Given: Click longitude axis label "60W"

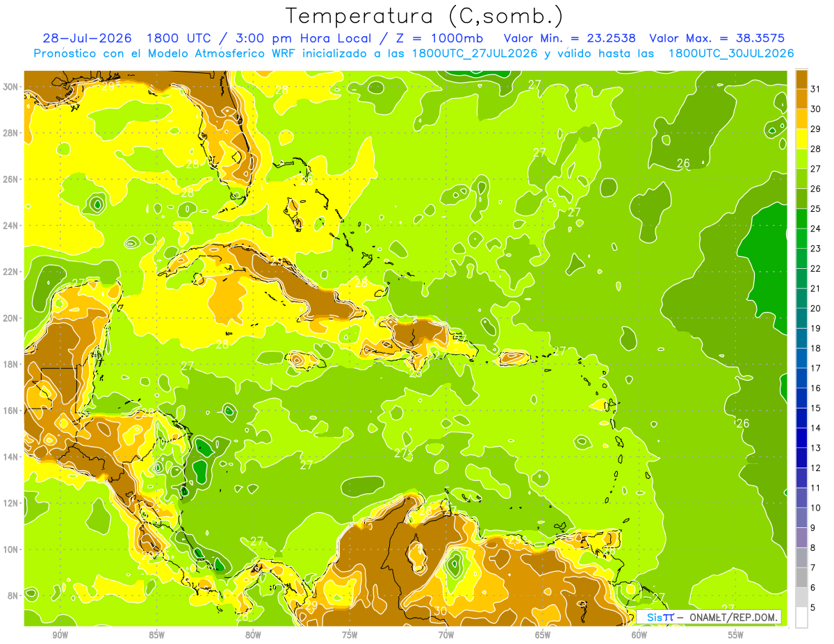Looking at the screenshot, I should (x=639, y=635).
